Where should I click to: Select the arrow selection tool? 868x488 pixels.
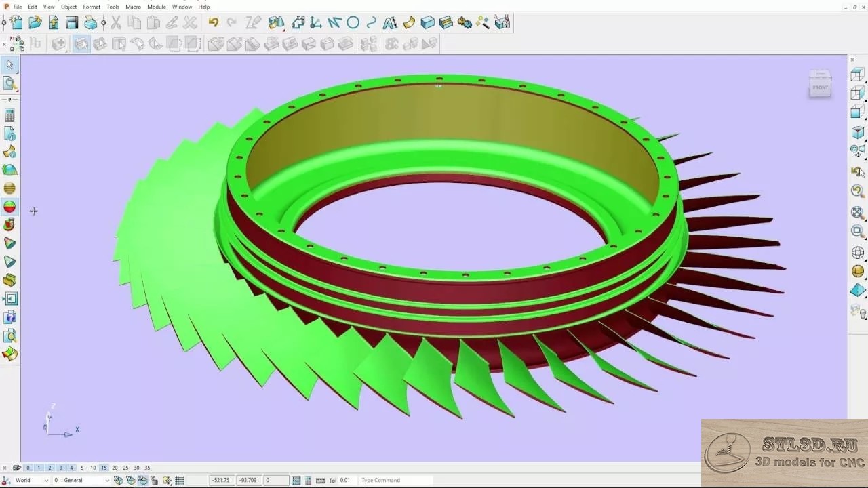click(9, 64)
